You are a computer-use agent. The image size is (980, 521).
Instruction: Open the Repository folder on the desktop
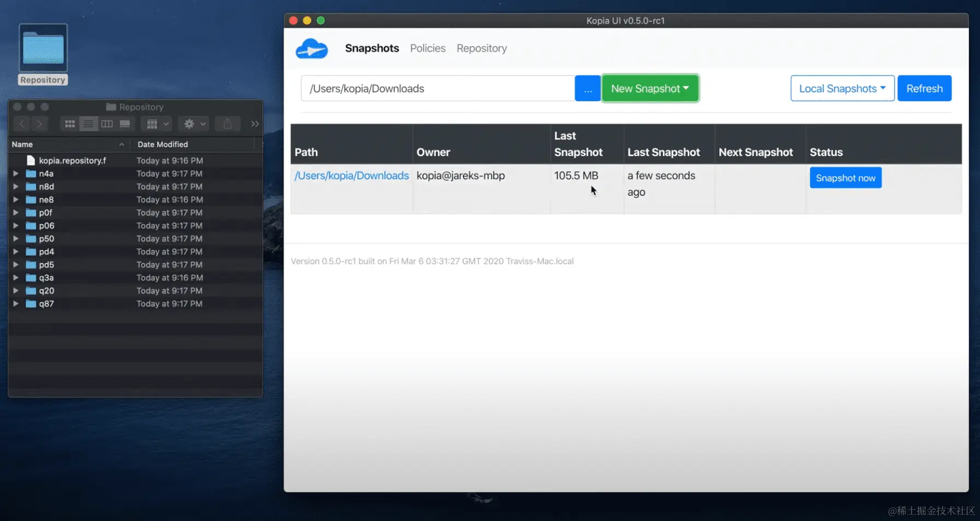[x=43, y=48]
